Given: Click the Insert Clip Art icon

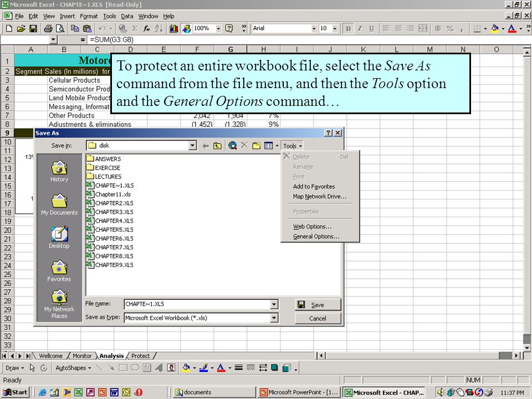Looking at the screenshot, I should (171, 368).
